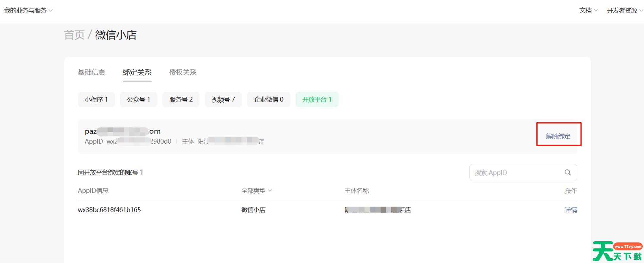Focus the 搜索 AppID input field
This screenshot has width=644, height=263.
523,172
